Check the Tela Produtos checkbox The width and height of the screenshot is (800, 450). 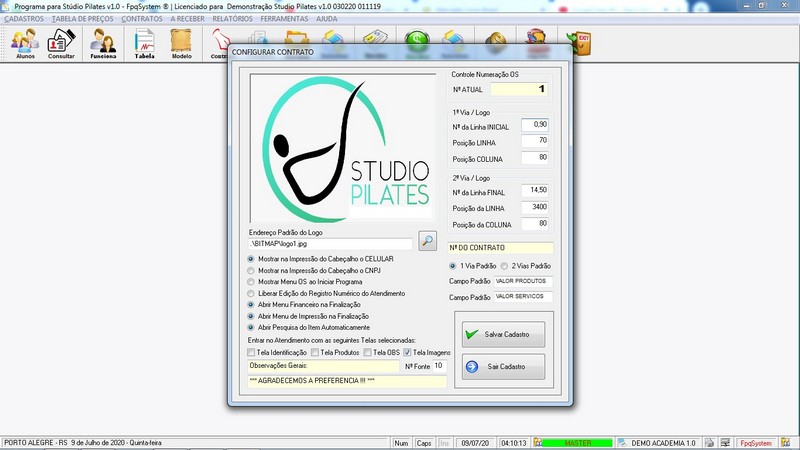315,353
